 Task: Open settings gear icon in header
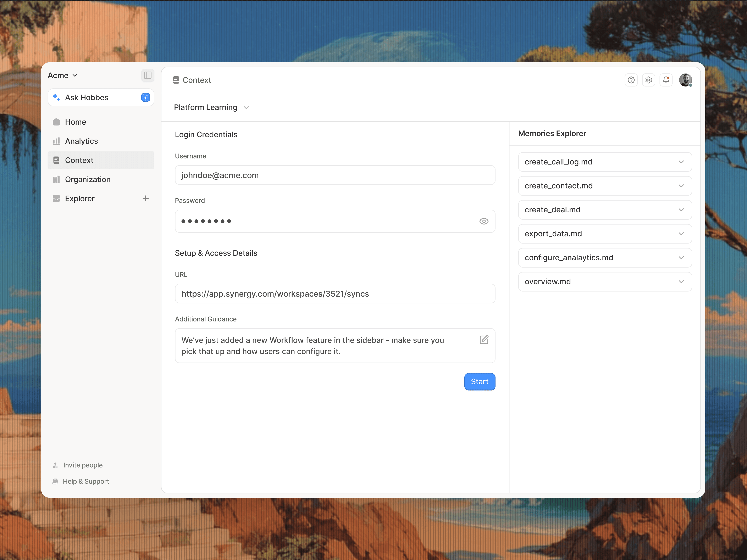click(x=648, y=80)
